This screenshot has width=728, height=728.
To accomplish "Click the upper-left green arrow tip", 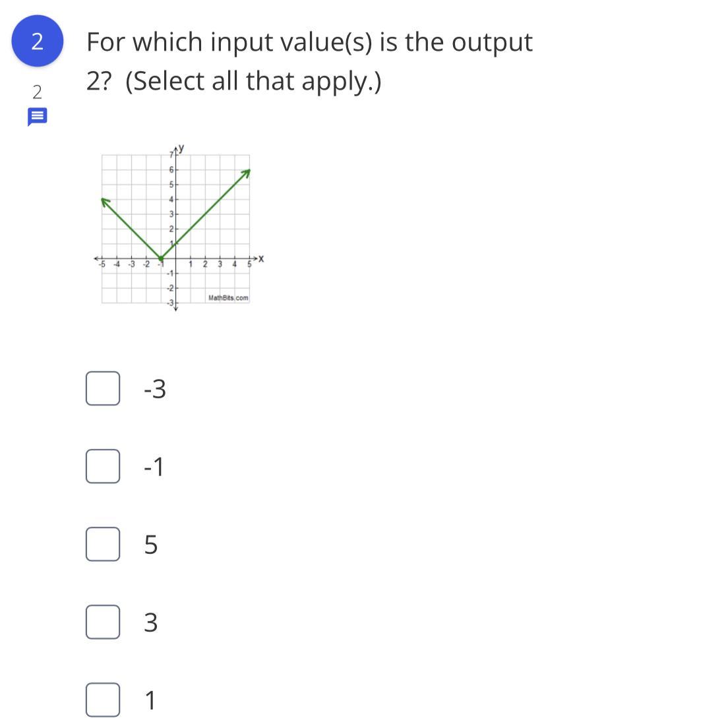I will click(x=105, y=202).
